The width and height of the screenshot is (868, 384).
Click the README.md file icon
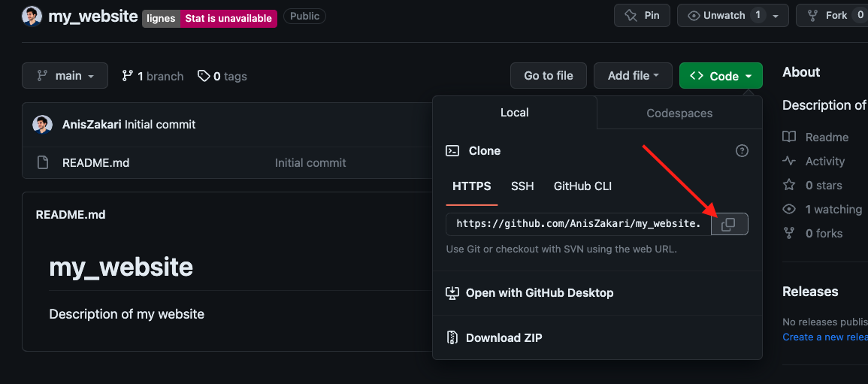[43, 162]
